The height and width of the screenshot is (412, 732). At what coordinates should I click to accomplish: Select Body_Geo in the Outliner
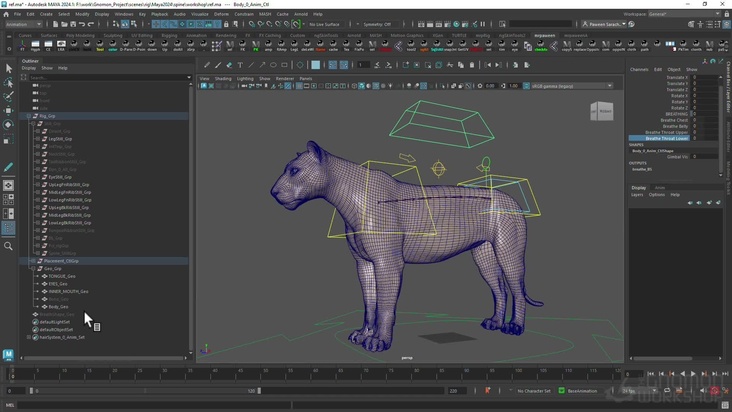coord(58,307)
